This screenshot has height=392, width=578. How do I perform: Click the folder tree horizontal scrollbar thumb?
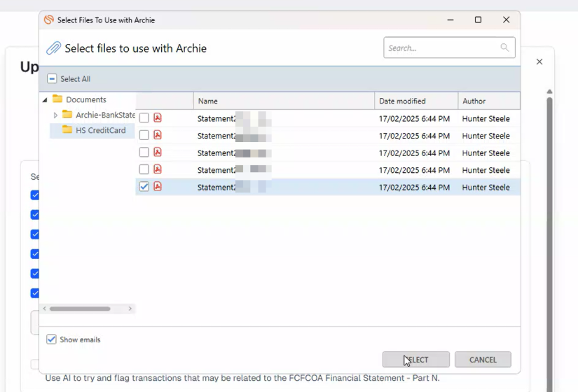[80, 309]
